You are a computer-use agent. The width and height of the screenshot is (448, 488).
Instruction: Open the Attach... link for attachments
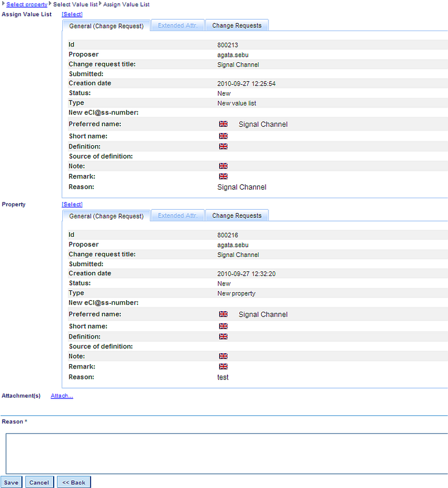tap(62, 396)
